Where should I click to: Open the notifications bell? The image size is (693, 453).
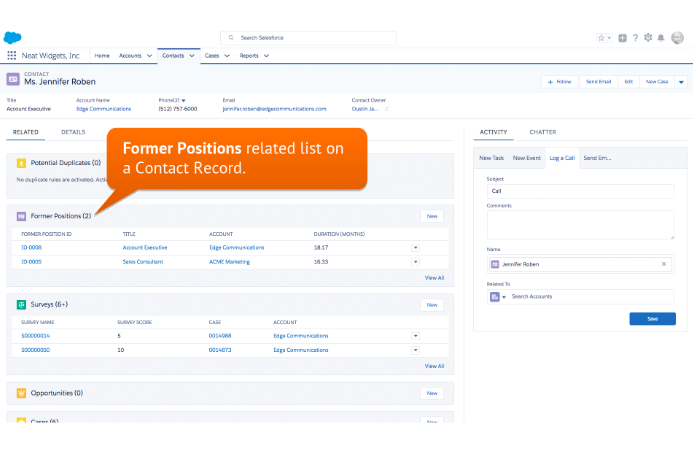(661, 38)
